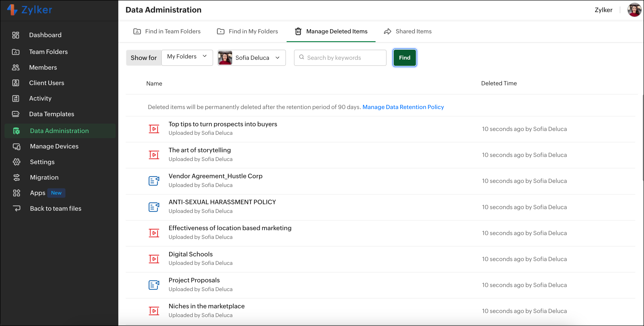Click the Migration arrows icon
This screenshot has height=326, width=644.
coord(17,177)
